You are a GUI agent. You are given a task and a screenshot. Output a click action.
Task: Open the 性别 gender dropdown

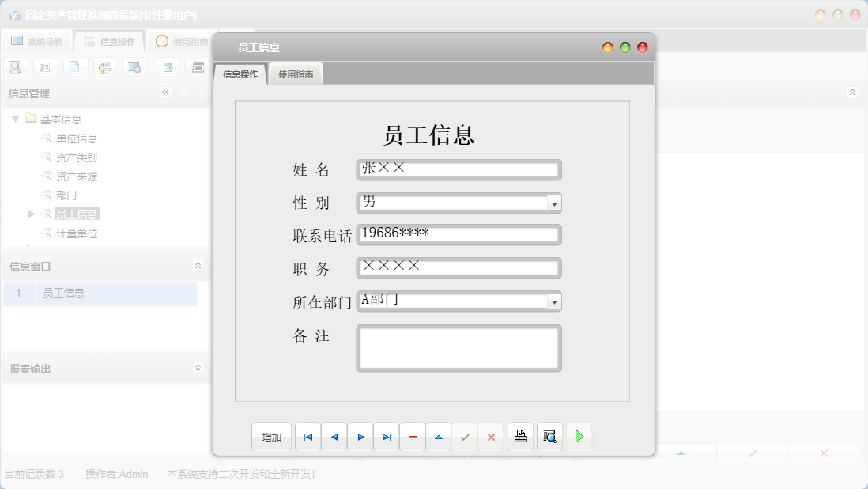555,203
